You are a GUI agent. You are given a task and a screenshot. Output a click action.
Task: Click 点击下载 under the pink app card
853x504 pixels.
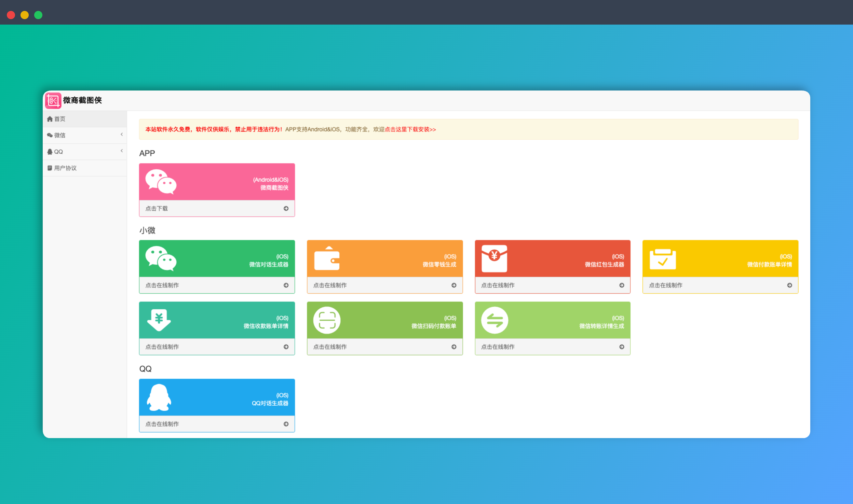coord(157,209)
